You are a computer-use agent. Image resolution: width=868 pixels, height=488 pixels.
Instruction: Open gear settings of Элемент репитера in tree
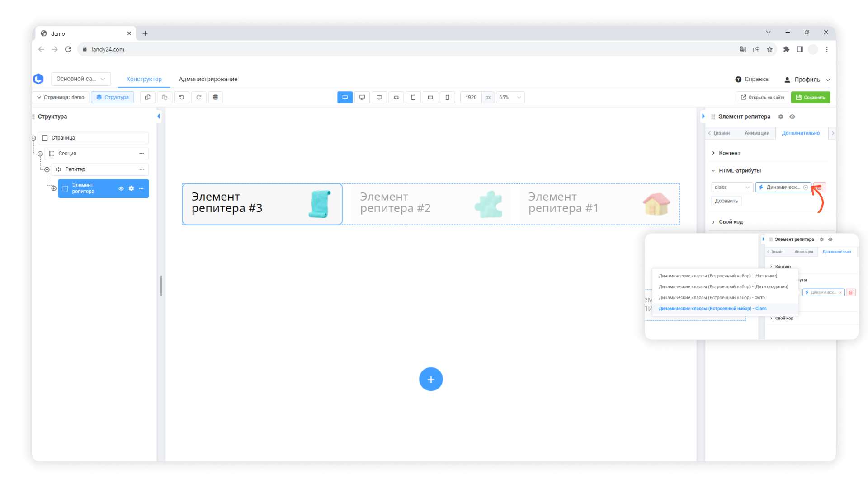(131, 188)
